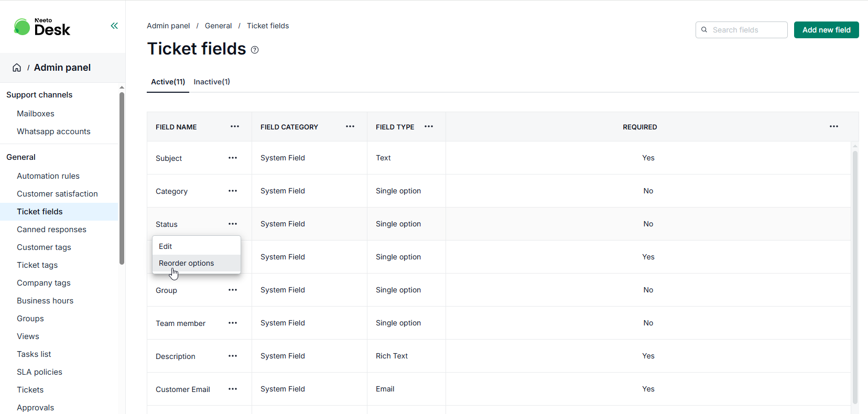
Task: Click the sidebar vertical scrollbar
Action: (122, 178)
